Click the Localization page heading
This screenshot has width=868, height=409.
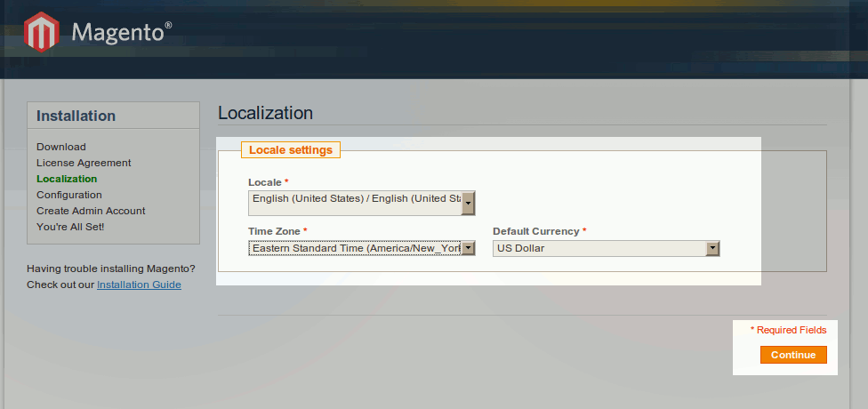(265, 113)
